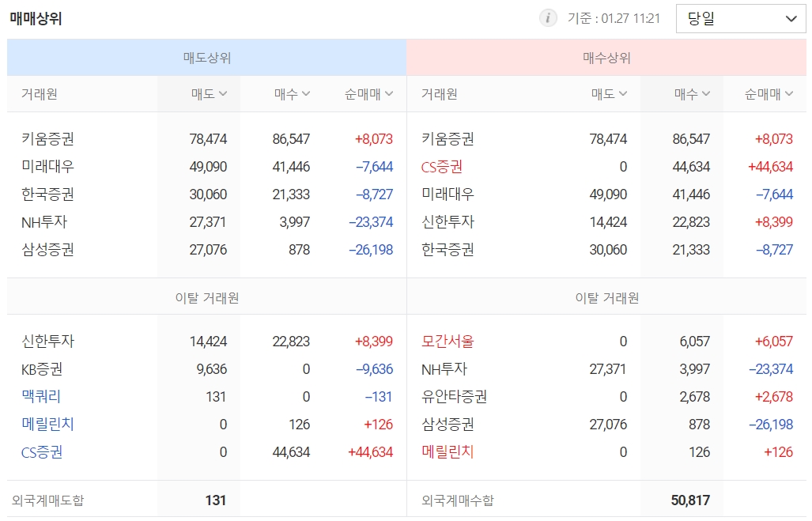
Task: Open the 당일 period dropdown
Action: tap(741, 19)
